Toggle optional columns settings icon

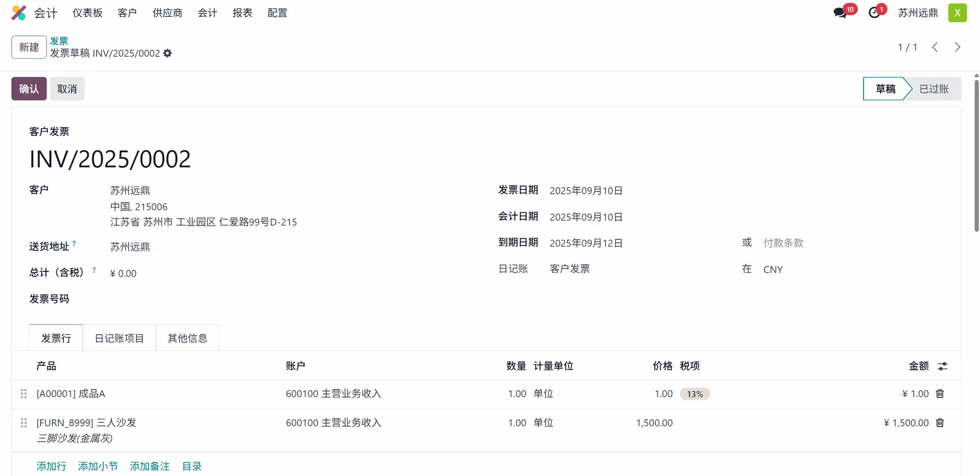coord(942,366)
